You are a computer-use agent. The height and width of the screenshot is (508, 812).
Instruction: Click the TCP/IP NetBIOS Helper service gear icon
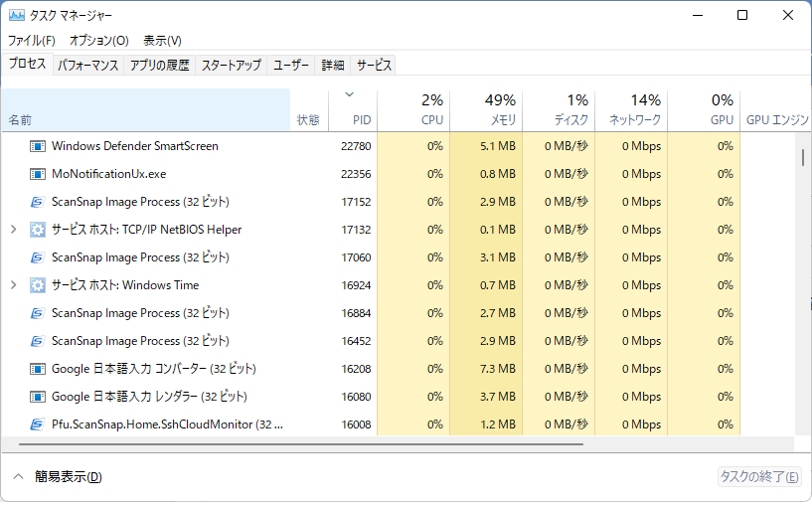click(x=38, y=230)
